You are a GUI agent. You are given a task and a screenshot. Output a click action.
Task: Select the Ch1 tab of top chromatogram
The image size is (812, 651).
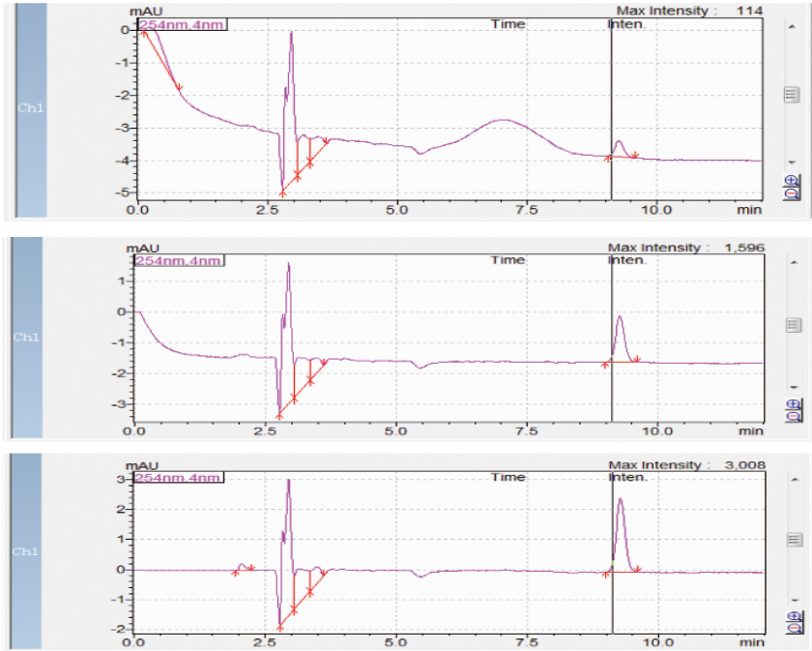pos(30,107)
